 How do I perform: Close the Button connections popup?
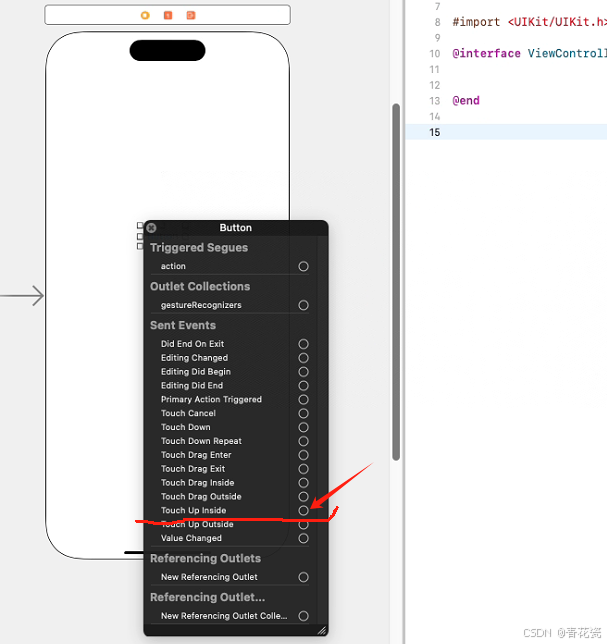coord(152,228)
